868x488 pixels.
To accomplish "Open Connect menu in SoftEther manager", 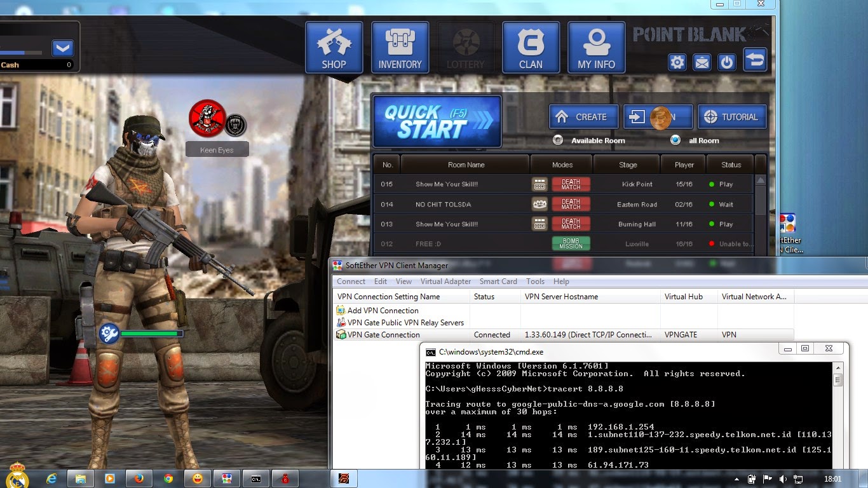I will coord(351,281).
